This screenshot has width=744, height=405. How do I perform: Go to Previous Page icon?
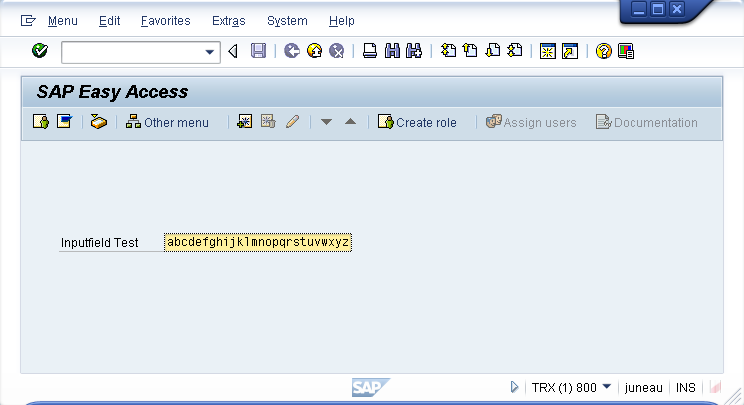470,51
